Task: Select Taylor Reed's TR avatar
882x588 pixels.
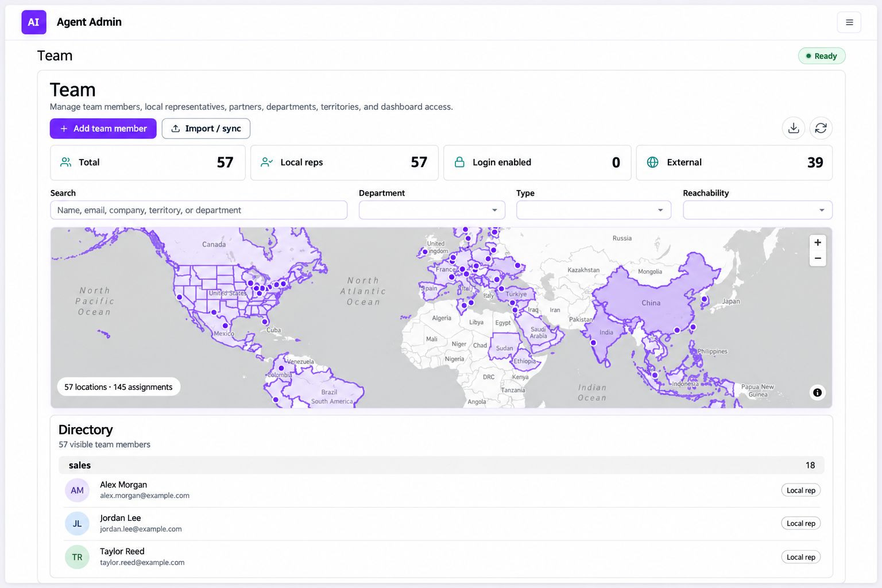Action: (77, 557)
